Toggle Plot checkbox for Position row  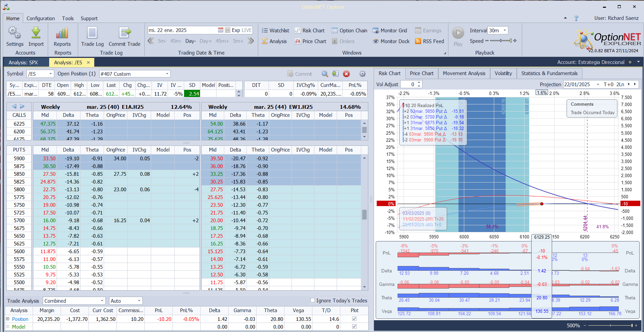pyautogui.click(x=354, y=319)
